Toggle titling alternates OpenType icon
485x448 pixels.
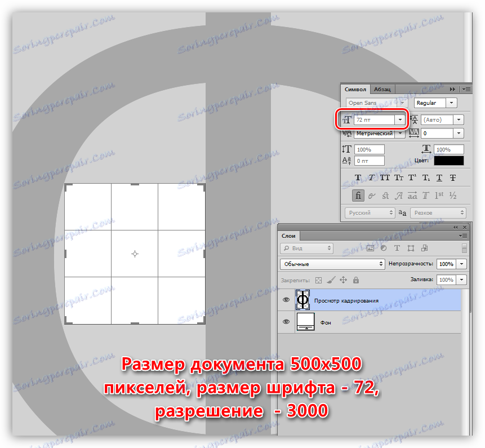coord(426,196)
